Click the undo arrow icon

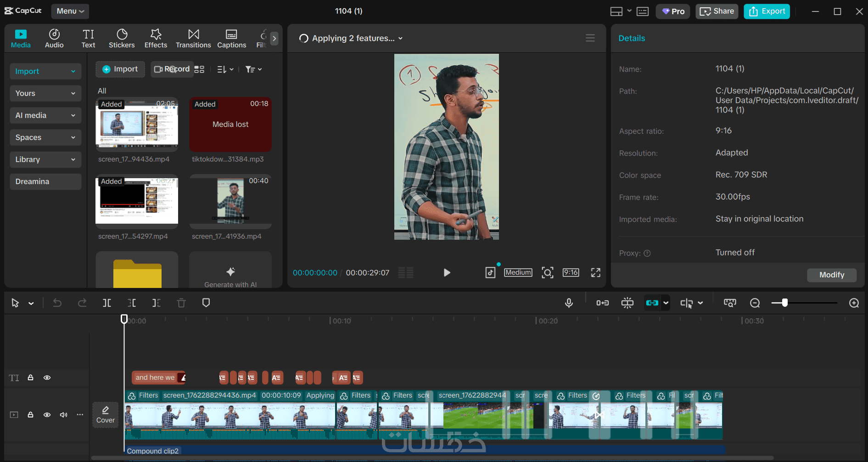[57, 303]
